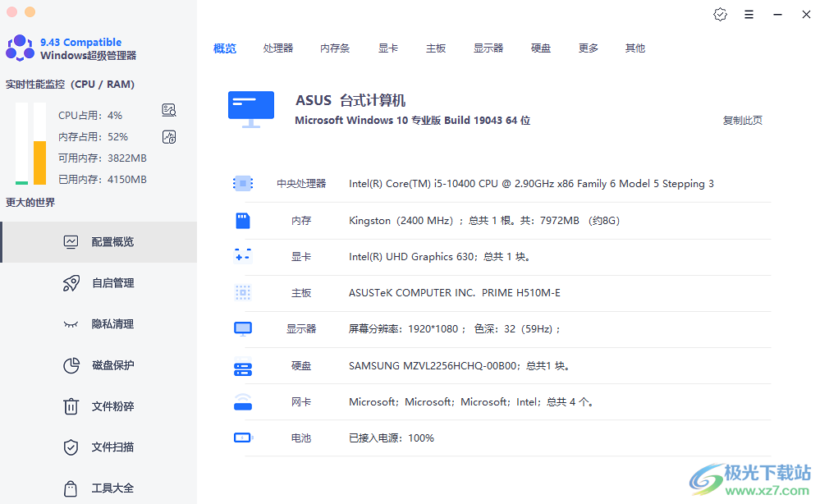Open 隐私清理 in the sidebar
The height and width of the screenshot is (504, 820).
tap(98, 324)
